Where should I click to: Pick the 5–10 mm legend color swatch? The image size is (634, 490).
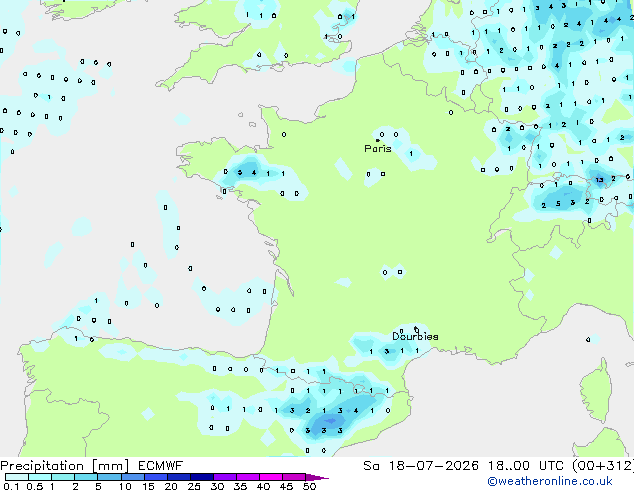click(109, 477)
